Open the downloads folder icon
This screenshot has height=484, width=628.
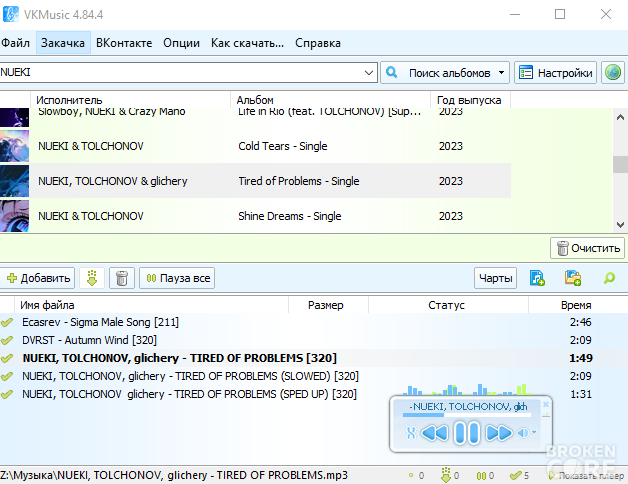(573, 278)
